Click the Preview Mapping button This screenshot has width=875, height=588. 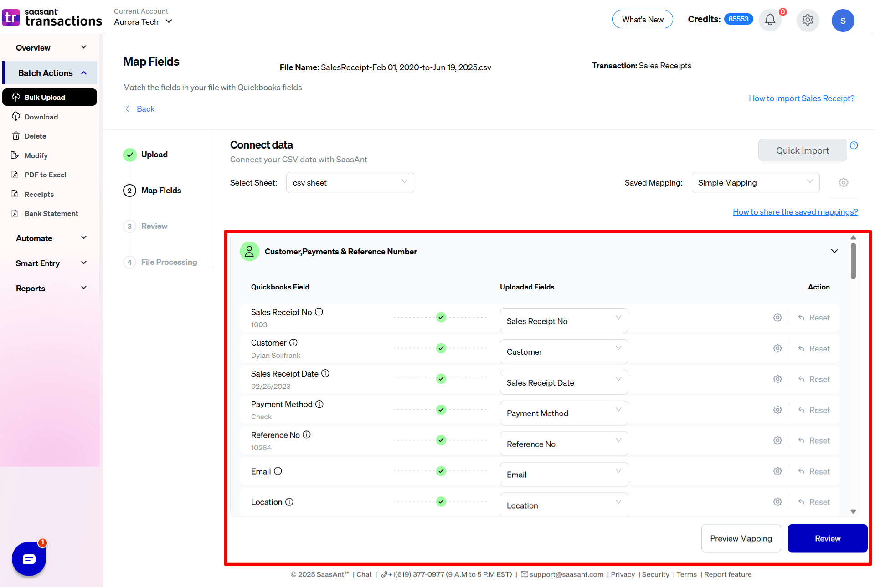(741, 538)
